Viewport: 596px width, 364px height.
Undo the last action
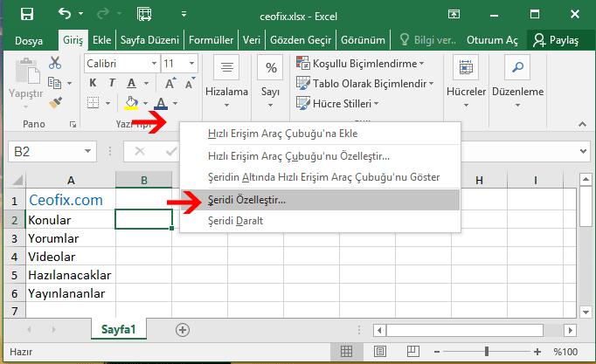click(x=65, y=14)
